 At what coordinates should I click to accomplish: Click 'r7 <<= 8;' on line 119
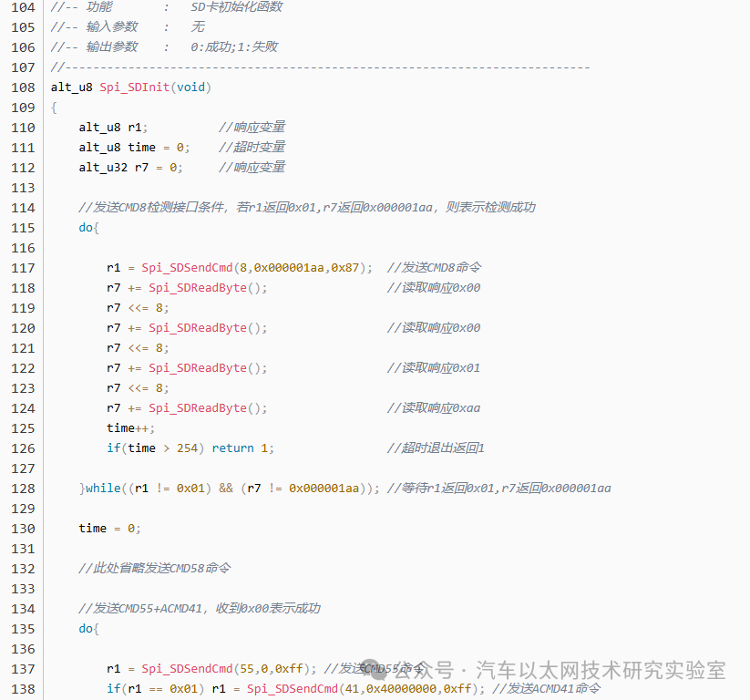point(138,308)
